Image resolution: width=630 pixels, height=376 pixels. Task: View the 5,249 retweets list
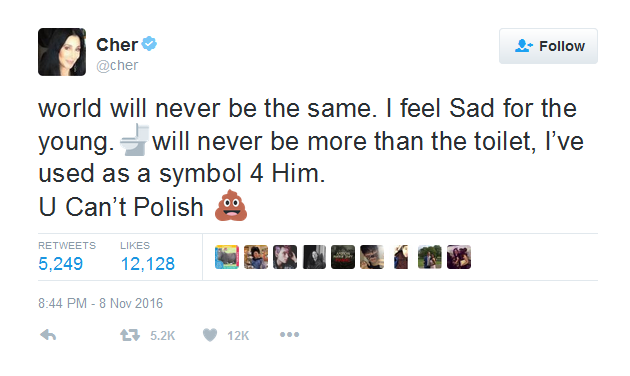point(67,257)
